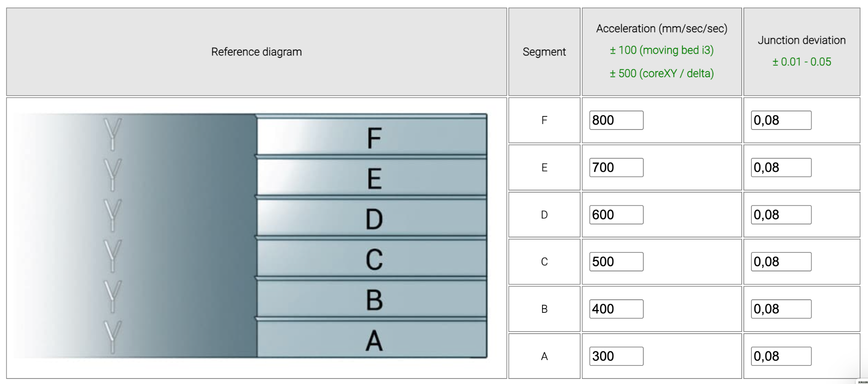Click the Junction deviation header label
The width and height of the screenshot is (868, 384).
[801, 40]
